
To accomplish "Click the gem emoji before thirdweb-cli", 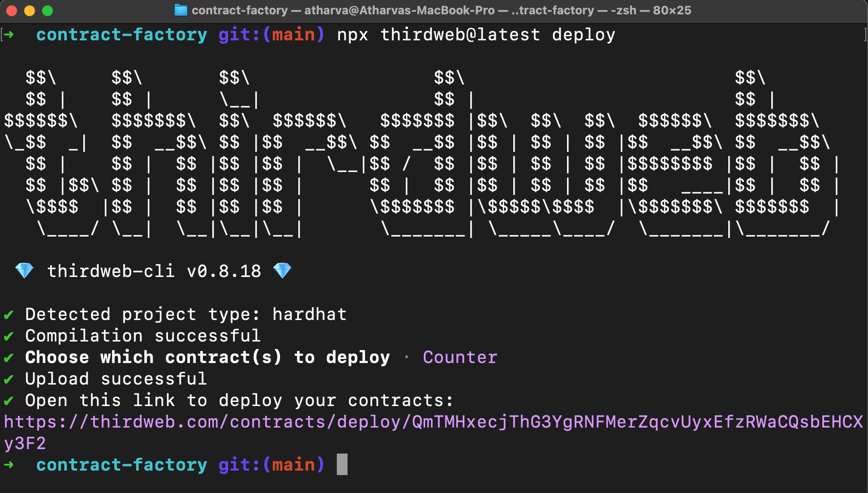I will click(24, 271).
